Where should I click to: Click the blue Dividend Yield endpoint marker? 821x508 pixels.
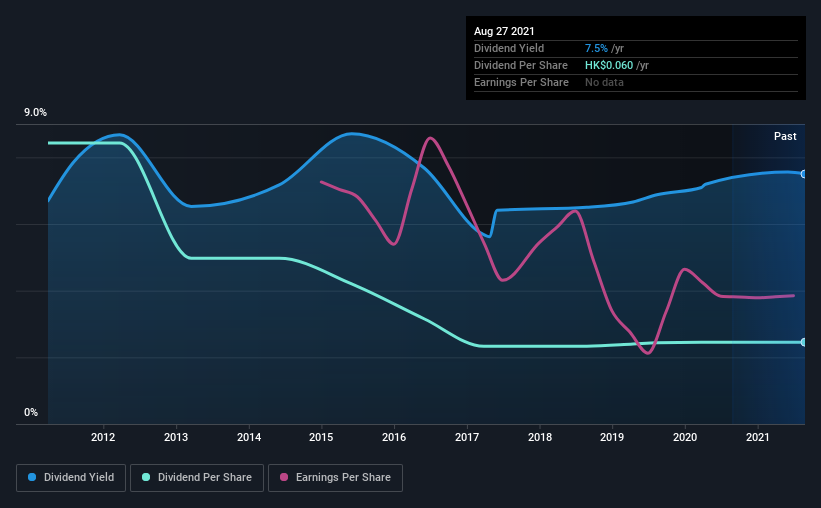pos(803,174)
